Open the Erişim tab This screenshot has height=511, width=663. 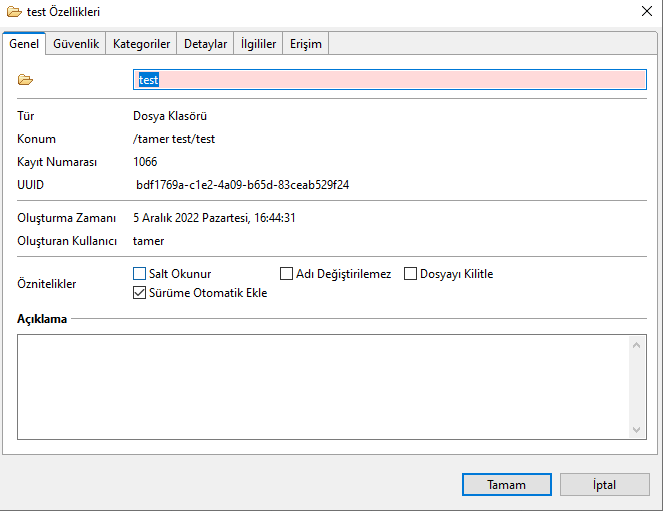click(305, 44)
